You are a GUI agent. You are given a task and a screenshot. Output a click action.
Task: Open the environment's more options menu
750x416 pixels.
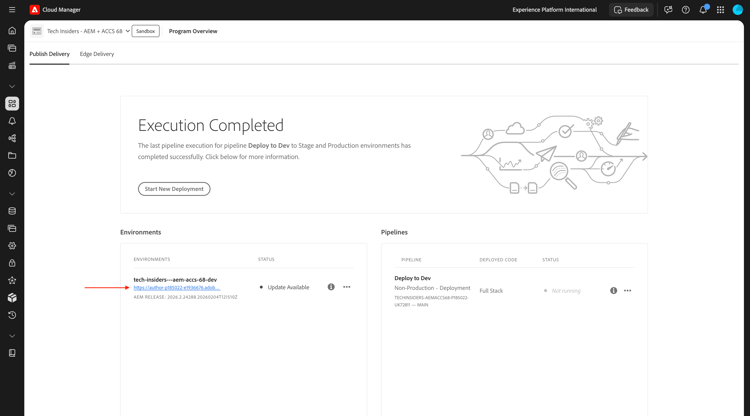347,287
